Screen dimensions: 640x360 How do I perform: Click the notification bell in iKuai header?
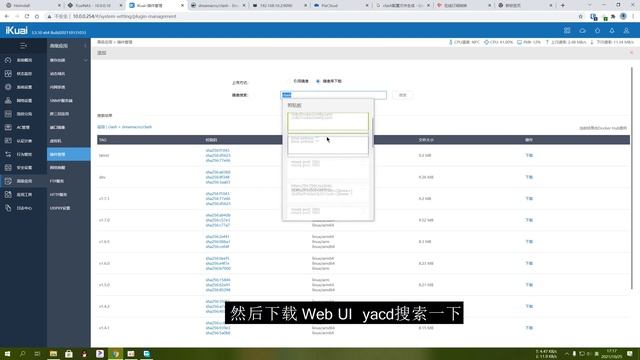[612, 31]
